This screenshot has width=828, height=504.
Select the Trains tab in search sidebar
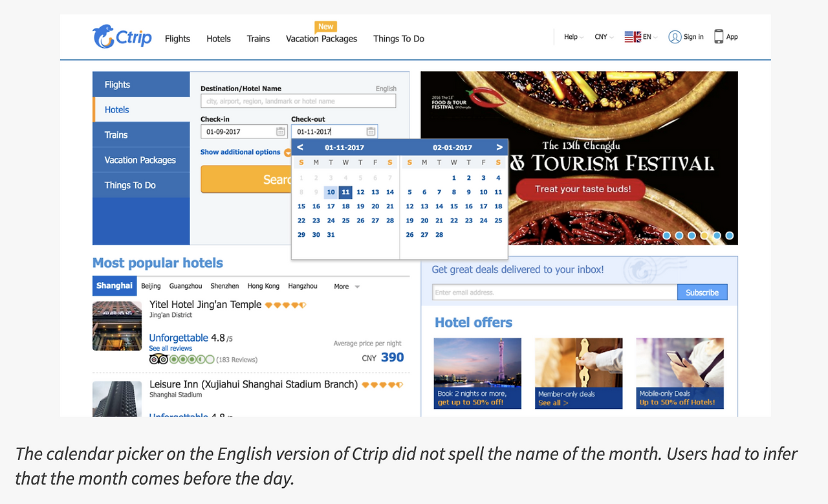point(141,135)
